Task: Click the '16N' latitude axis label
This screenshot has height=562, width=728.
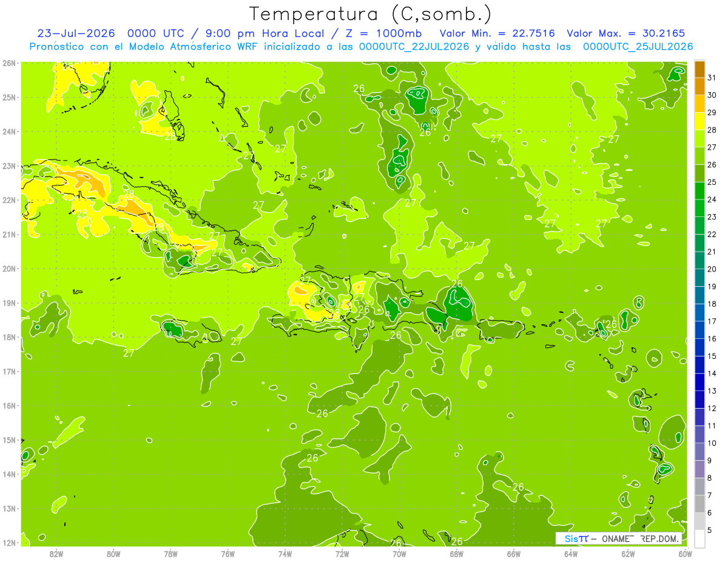Action: [x=9, y=406]
